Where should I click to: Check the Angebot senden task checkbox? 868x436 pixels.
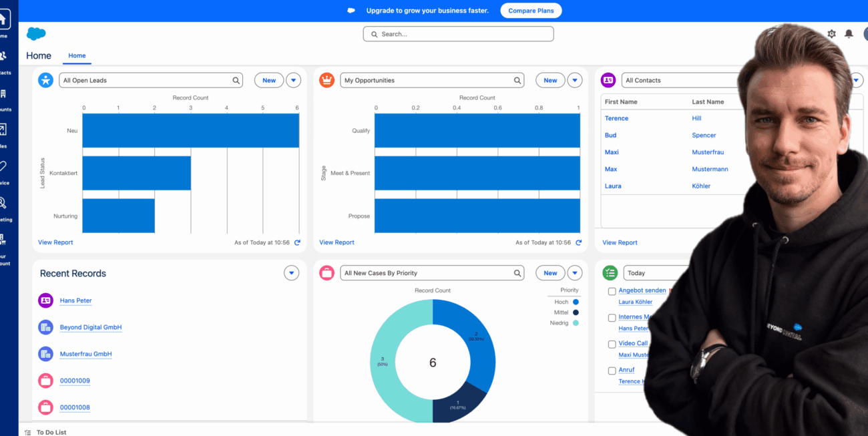[612, 292]
